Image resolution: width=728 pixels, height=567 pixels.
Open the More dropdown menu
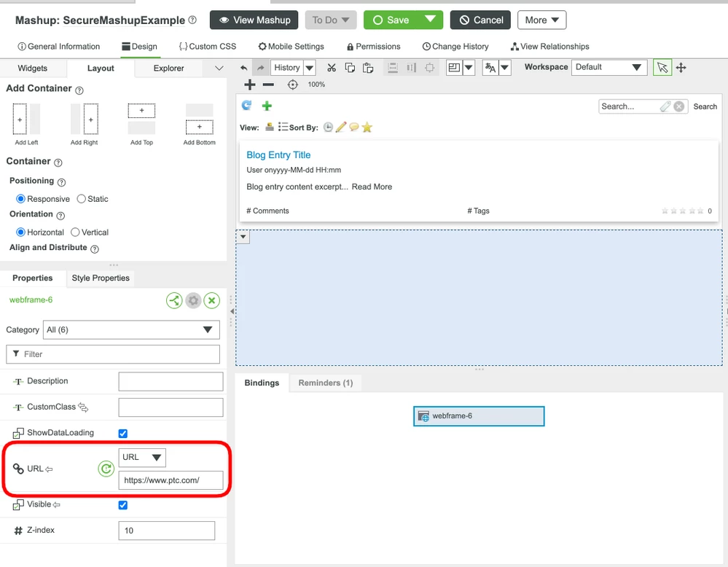point(542,20)
